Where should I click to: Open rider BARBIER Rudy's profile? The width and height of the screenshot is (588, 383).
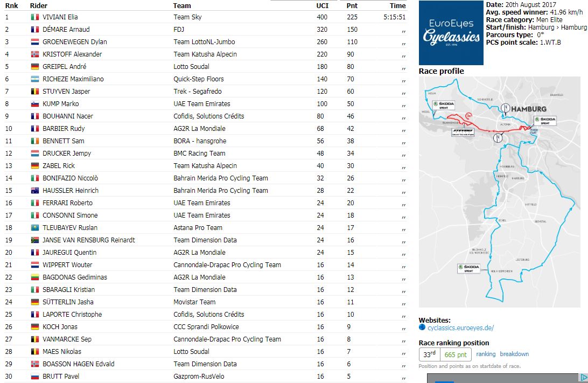[64, 128]
